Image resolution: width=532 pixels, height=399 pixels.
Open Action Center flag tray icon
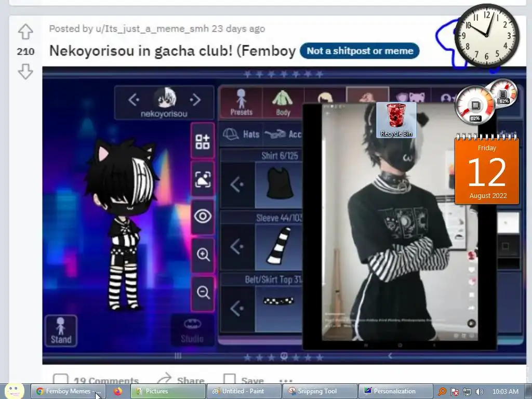click(454, 392)
